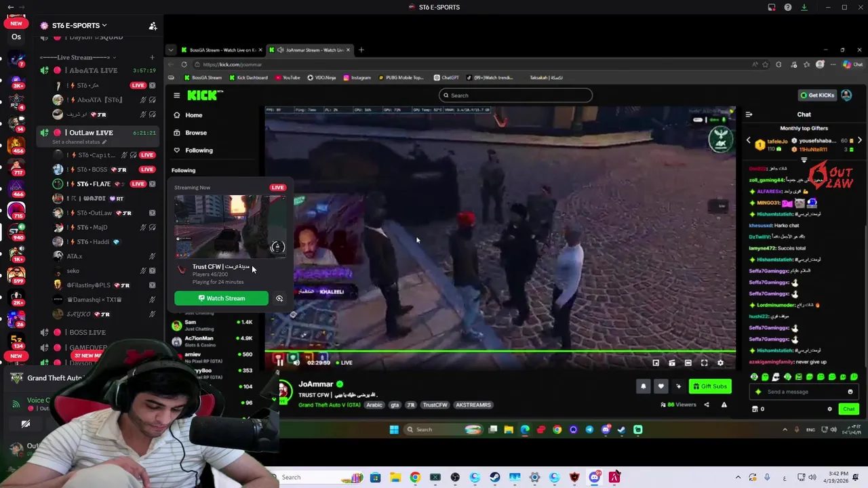Open ChatGPT bookmark
This screenshot has width=868, height=488.
coord(446,78)
